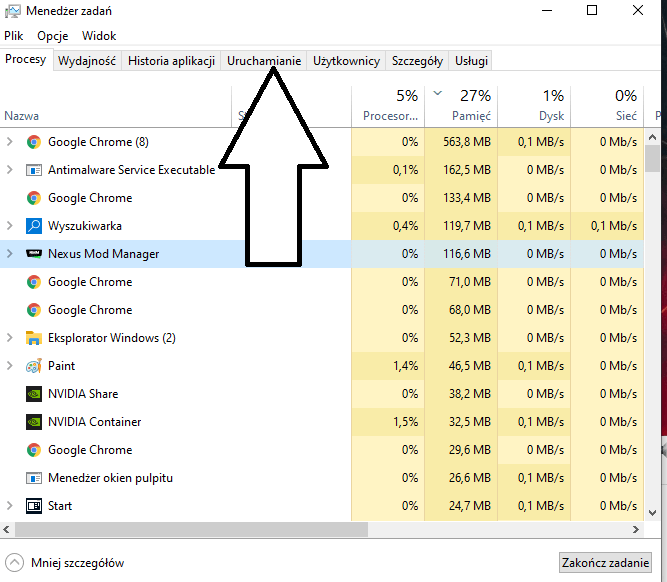Sort by the Dysk column header
667x582 pixels.
(x=534, y=106)
